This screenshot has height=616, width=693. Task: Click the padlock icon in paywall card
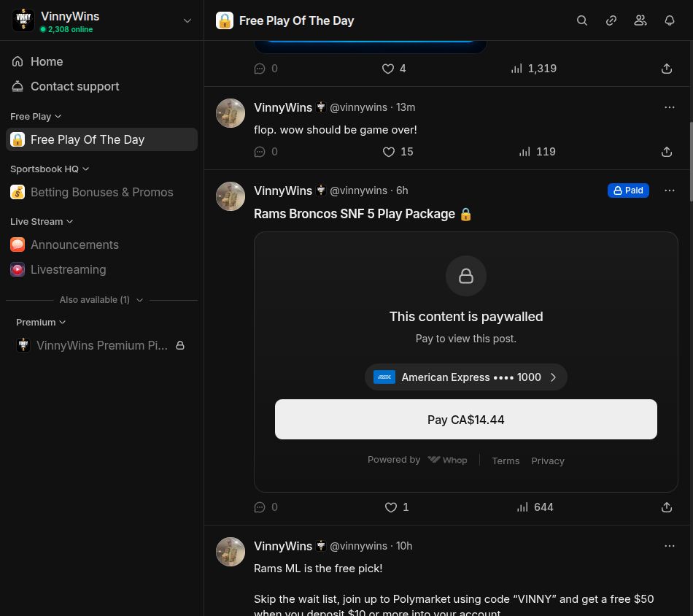[466, 276]
